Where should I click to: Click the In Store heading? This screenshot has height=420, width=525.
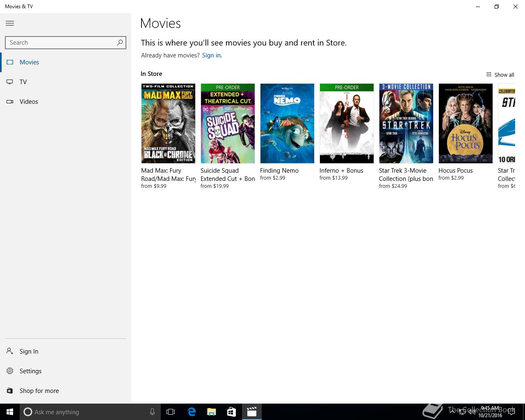[151, 74]
